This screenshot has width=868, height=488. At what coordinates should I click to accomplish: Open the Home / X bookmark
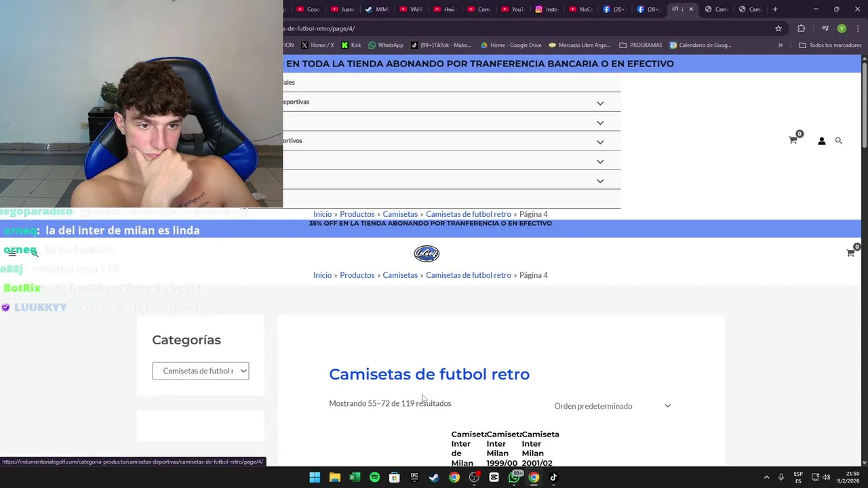(x=317, y=45)
